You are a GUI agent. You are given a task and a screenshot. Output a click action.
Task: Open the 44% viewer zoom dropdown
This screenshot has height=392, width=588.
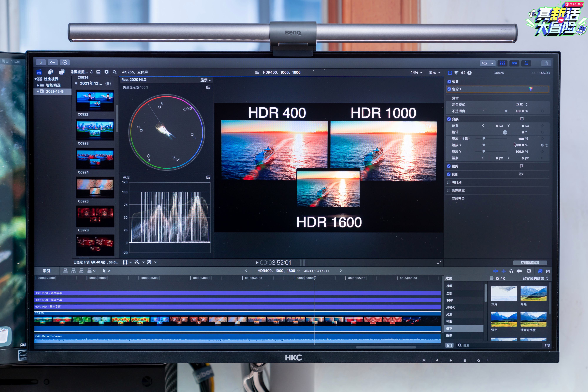tap(416, 72)
